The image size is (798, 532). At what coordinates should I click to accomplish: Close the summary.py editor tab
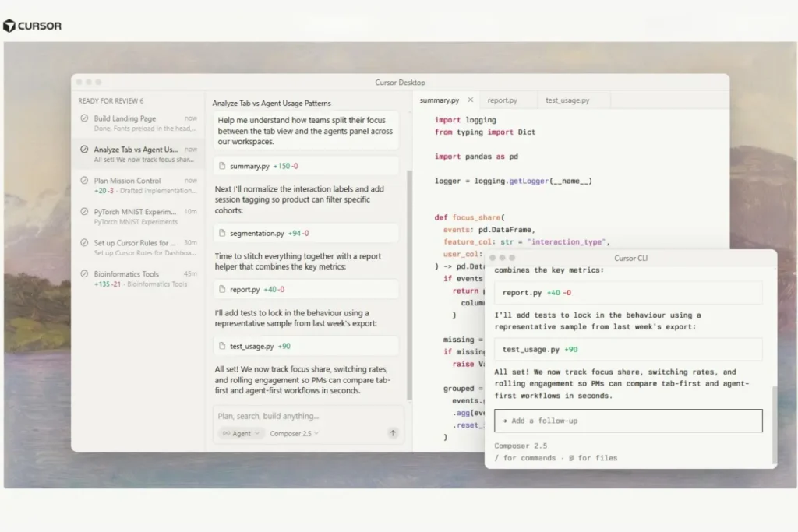click(470, 100)
